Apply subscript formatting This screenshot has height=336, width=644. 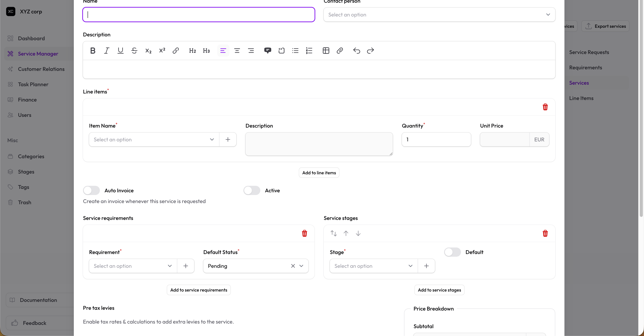coord(148,51)
